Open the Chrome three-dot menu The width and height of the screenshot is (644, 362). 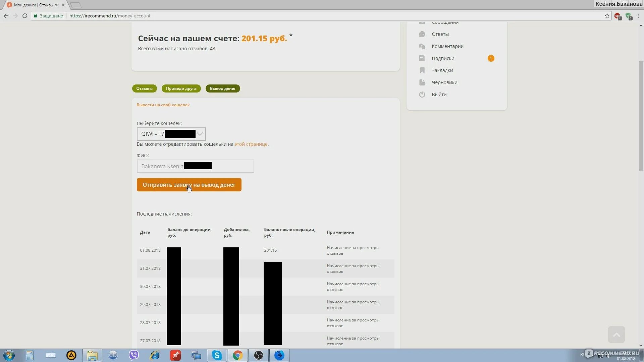tap(638, 16)
